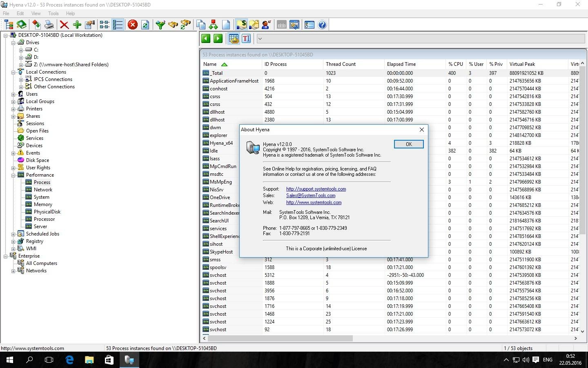Open the Help menu
588x368 pixels.
[70, 13]
